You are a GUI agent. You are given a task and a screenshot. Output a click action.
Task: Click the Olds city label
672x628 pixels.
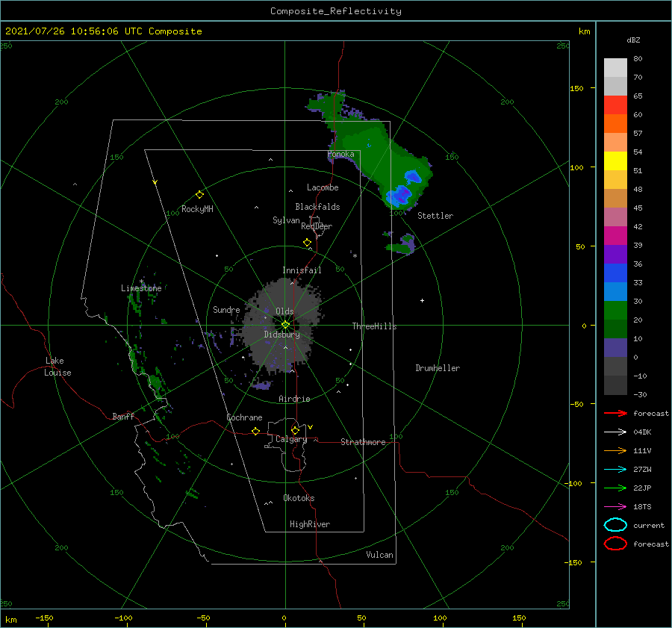(x=284, y=311)
